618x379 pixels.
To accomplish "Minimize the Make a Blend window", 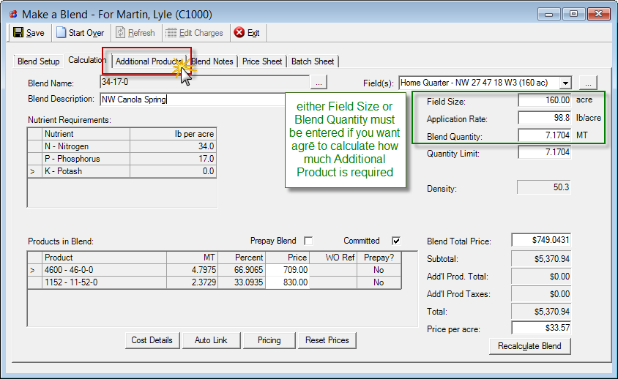I will 549,14.
